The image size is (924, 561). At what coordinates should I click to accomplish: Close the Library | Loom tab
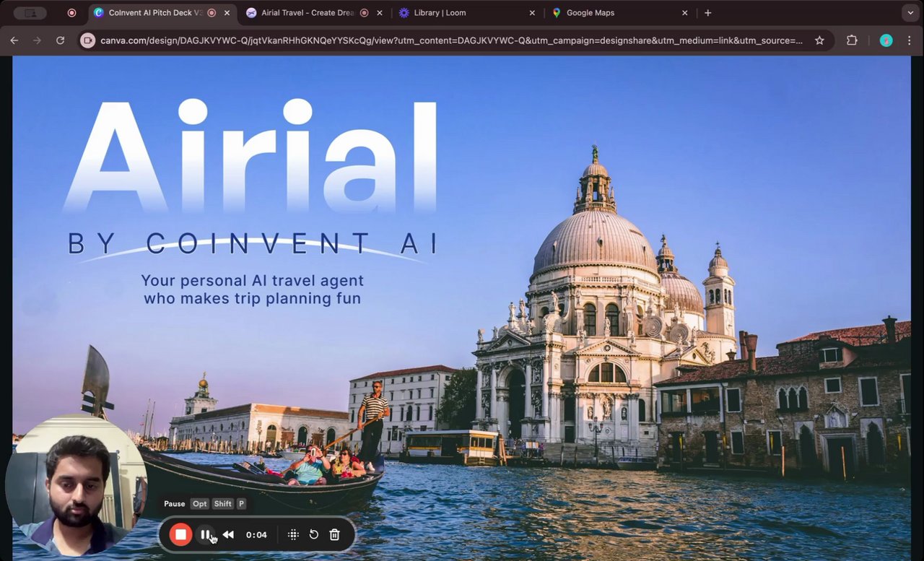click(532, 13)
